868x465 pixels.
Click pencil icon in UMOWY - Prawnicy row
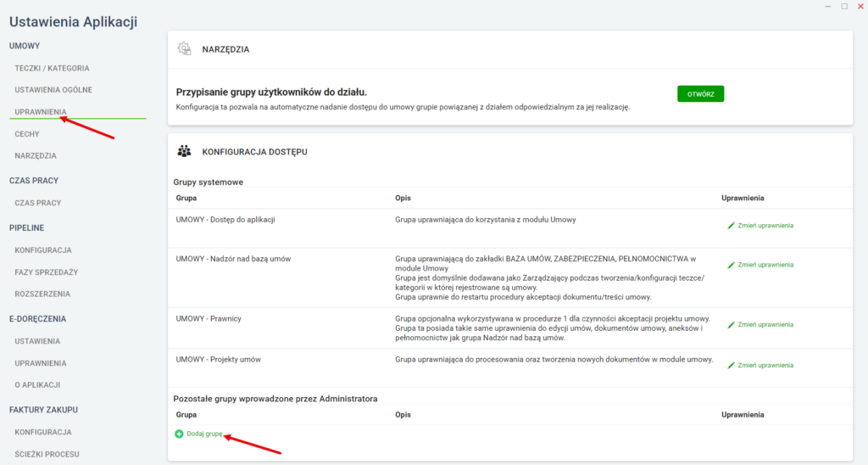(731, 325)
